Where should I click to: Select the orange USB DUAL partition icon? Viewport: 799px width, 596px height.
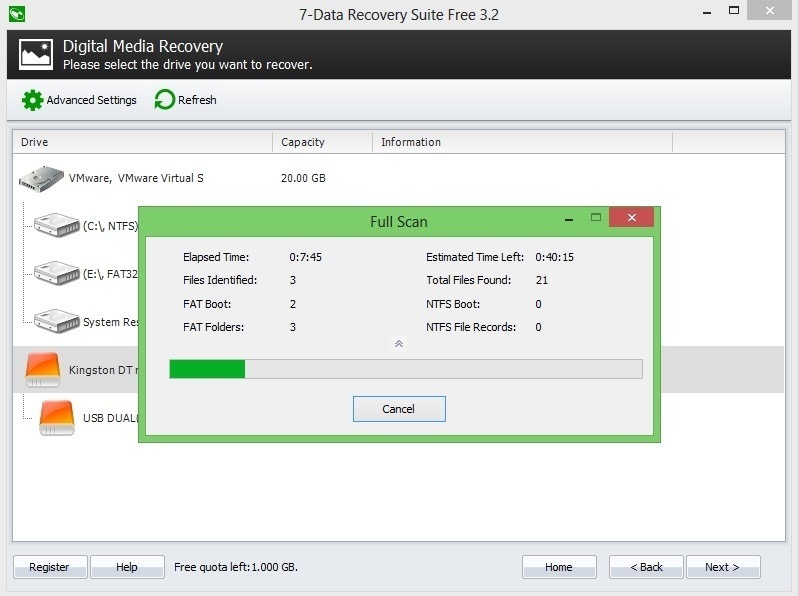click(x=57, y=418)
